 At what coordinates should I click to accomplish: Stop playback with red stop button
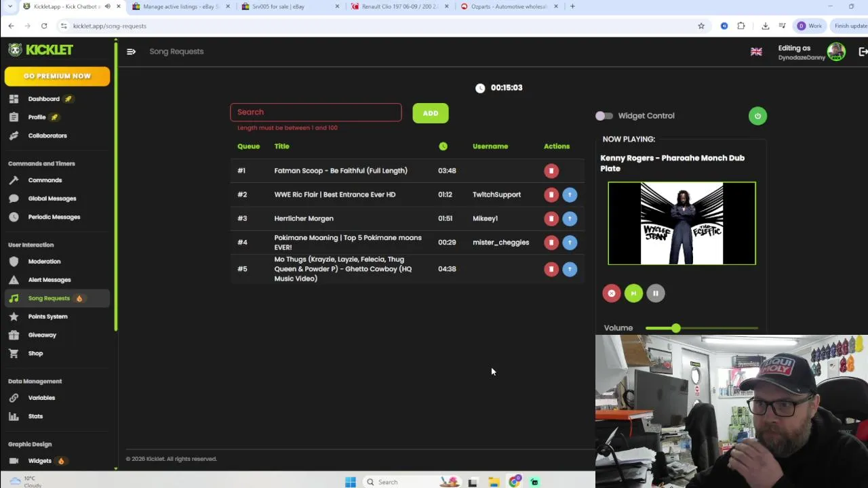pos(612,293)
